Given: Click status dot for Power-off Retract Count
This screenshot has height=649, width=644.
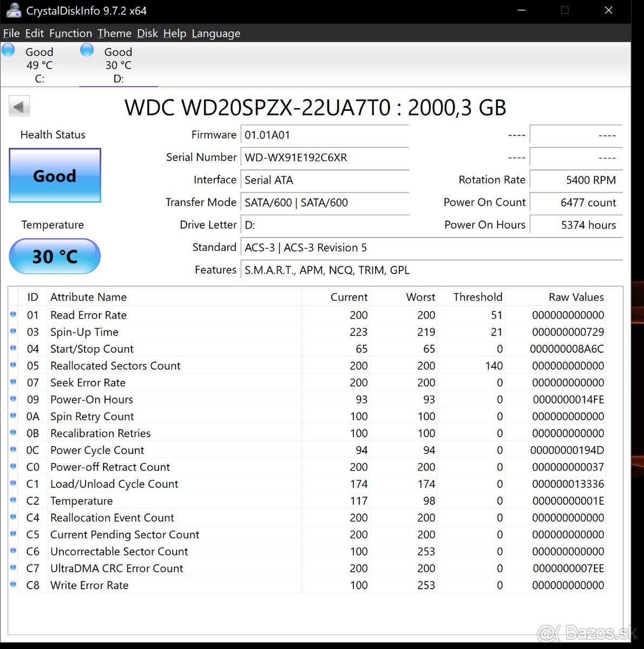Looking at the screenshot, I should tap(13, 466).
